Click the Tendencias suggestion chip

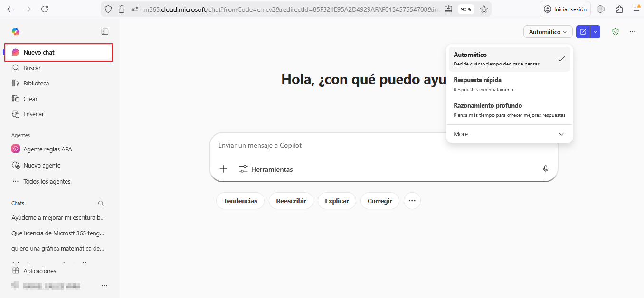pyautogui.click(x=240, y=201)
